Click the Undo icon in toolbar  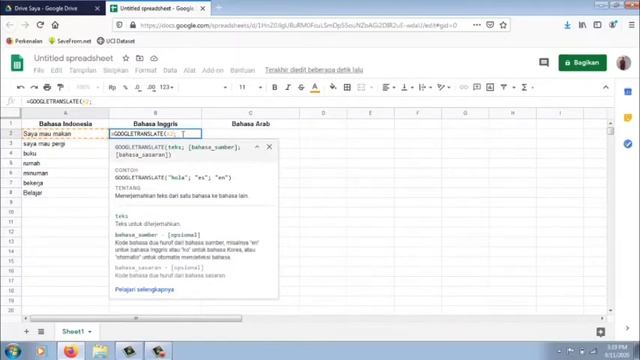(x=20, y=87)
